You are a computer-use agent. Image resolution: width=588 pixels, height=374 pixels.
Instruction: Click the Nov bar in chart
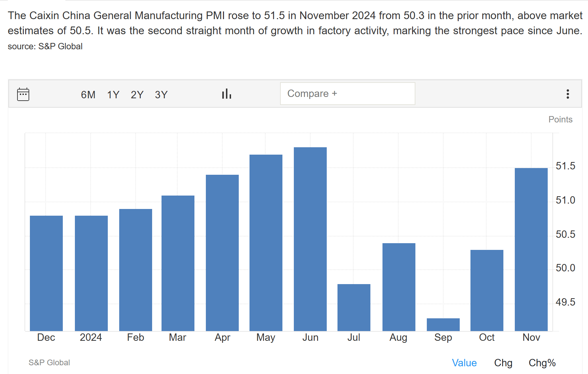click(x=531, y=250)
